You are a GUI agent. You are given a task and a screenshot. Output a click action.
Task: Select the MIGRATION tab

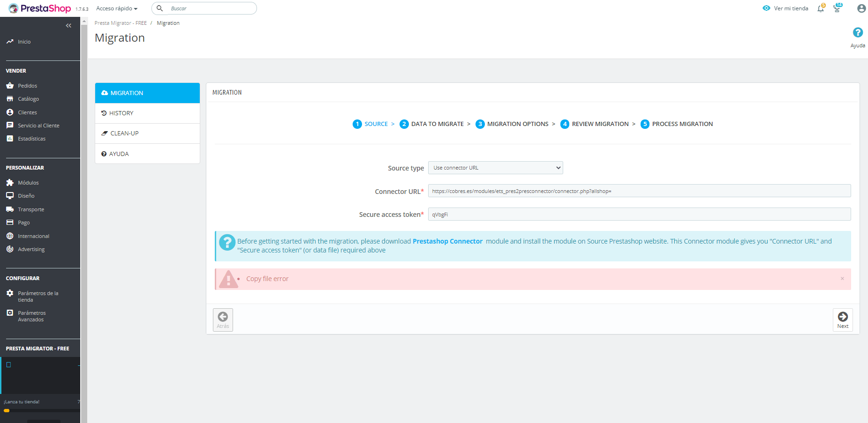point(147,93)
